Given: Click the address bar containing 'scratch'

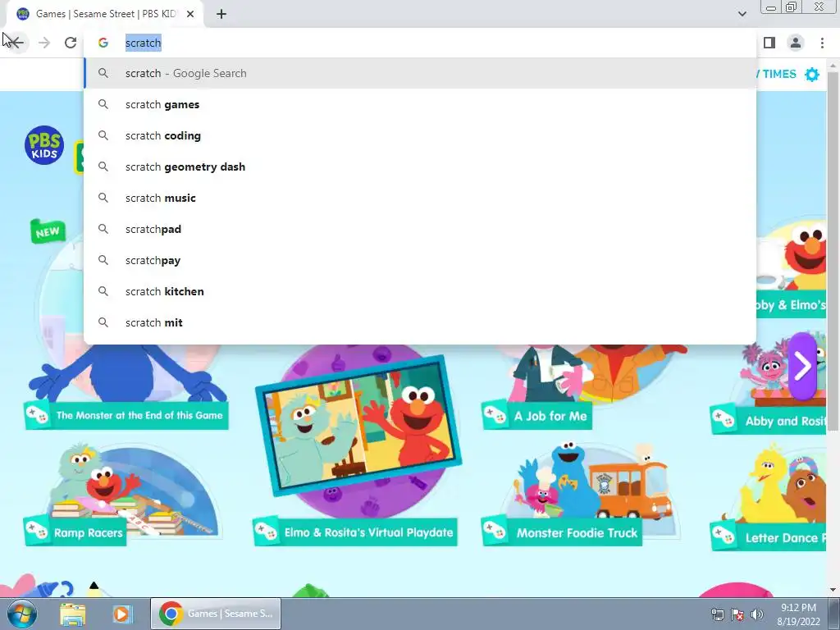Looking at the screenshot, I should [420, 43].
